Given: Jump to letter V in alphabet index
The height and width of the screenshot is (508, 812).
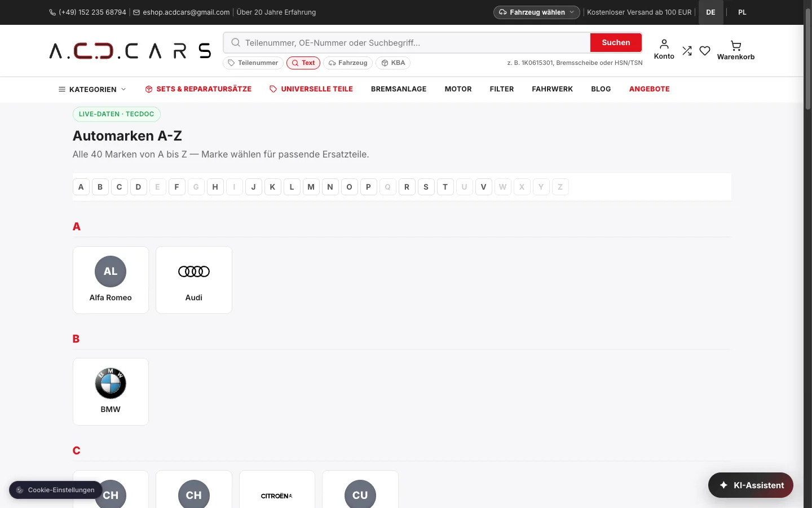Looking at the screenshot, I should 484,187.
